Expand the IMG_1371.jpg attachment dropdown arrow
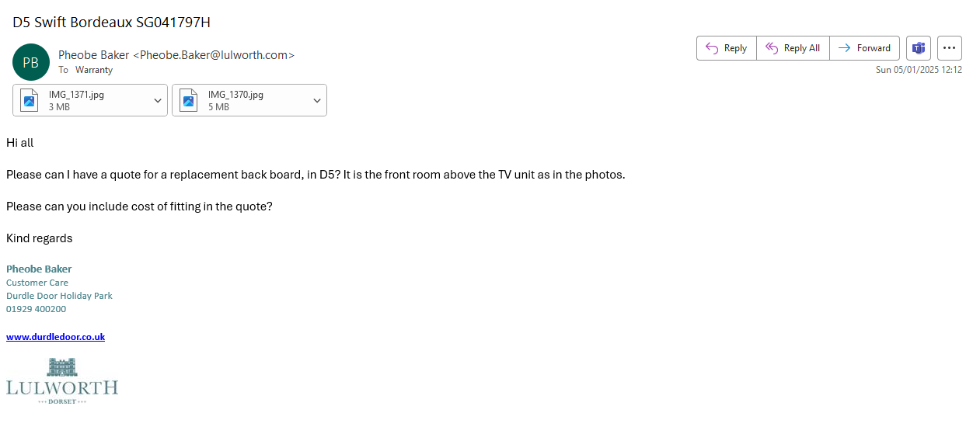This screenshot has height=434, width=980. tap(158, 101)
